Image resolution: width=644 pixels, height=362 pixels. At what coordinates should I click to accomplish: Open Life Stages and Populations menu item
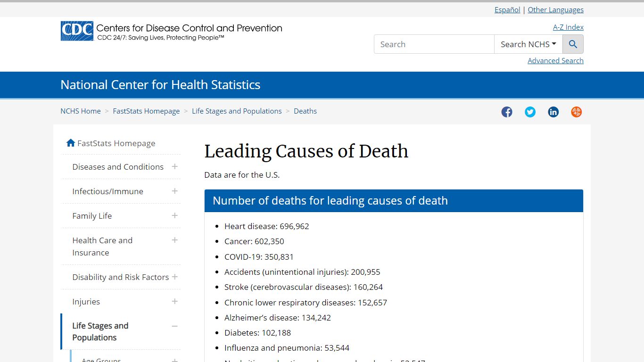pos(100,332)
